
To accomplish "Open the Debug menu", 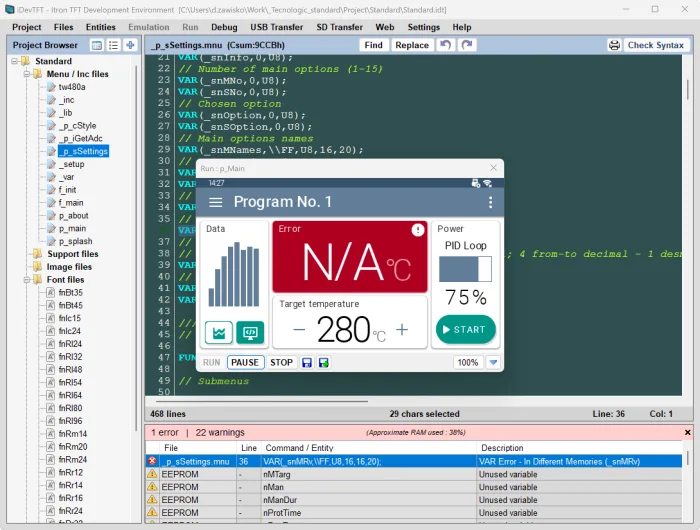I will [224, 27].
